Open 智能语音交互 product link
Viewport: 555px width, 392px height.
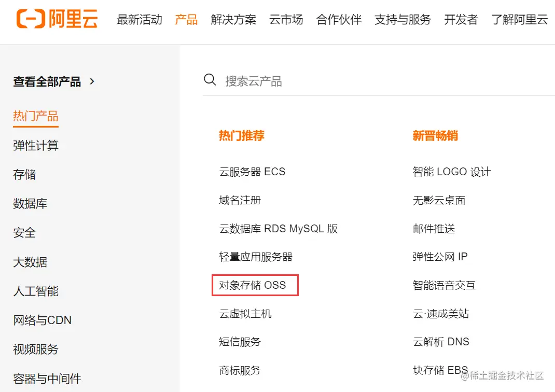444,285
